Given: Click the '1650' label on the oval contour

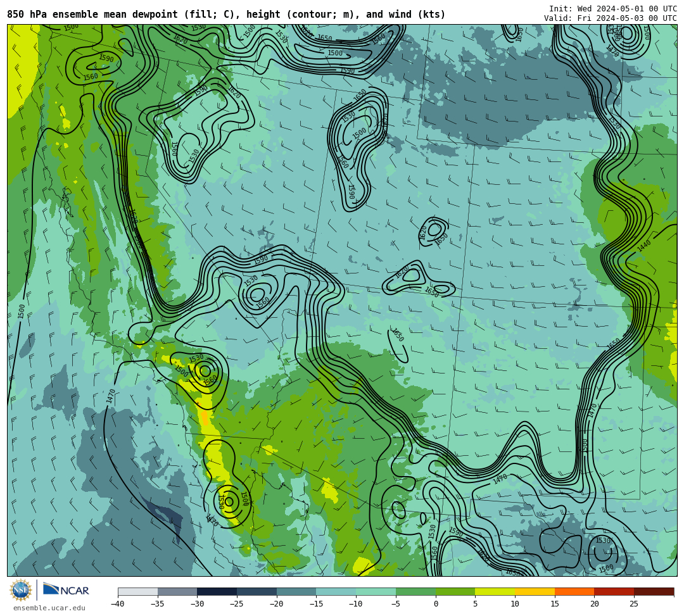Looking at the screenshot, I should click(397, 335).
